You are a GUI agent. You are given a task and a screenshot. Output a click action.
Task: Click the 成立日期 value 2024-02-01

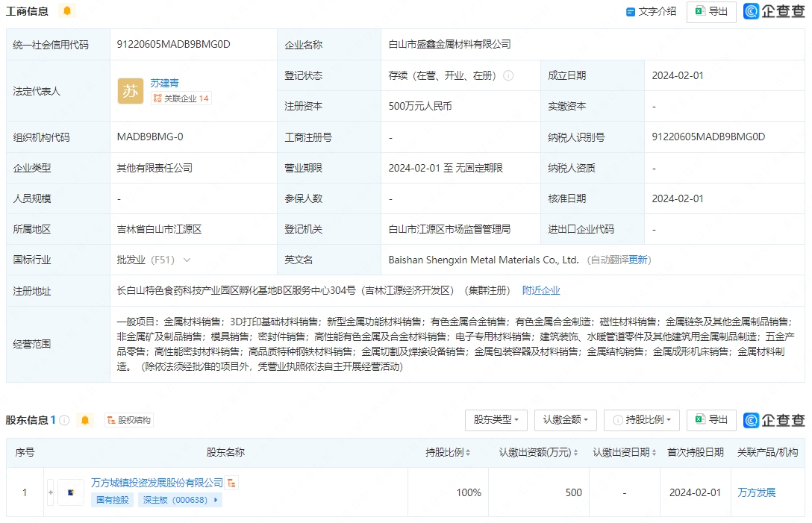coord(678,75)
